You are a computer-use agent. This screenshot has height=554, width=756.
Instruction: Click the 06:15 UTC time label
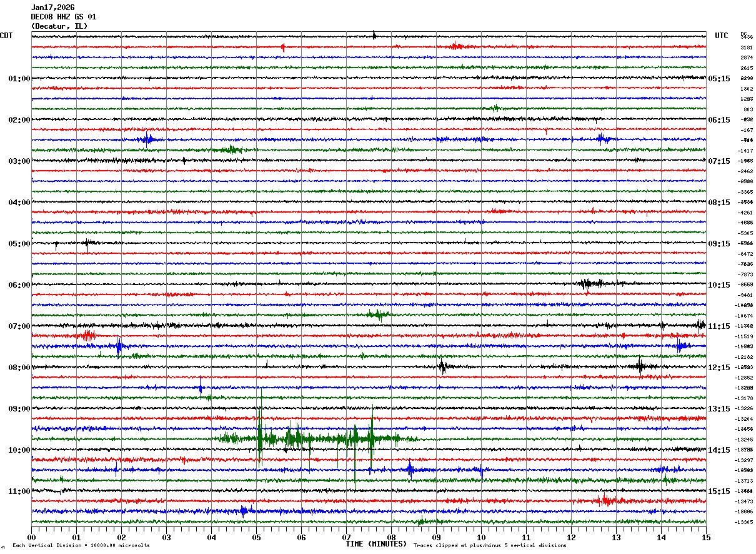tap(719, 120)
